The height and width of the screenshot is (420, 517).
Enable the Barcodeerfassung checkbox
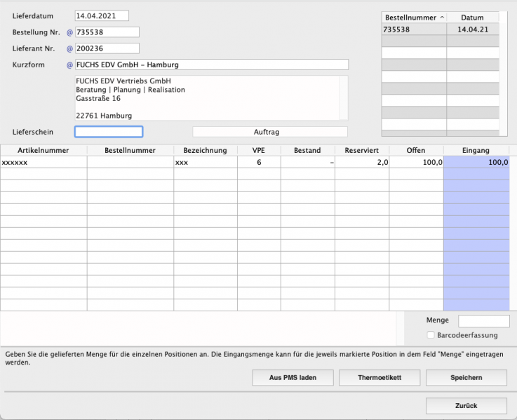[x=430, y=335]
